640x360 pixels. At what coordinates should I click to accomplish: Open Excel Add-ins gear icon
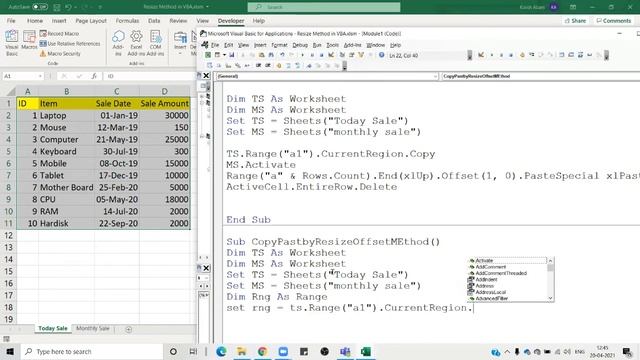136,42
